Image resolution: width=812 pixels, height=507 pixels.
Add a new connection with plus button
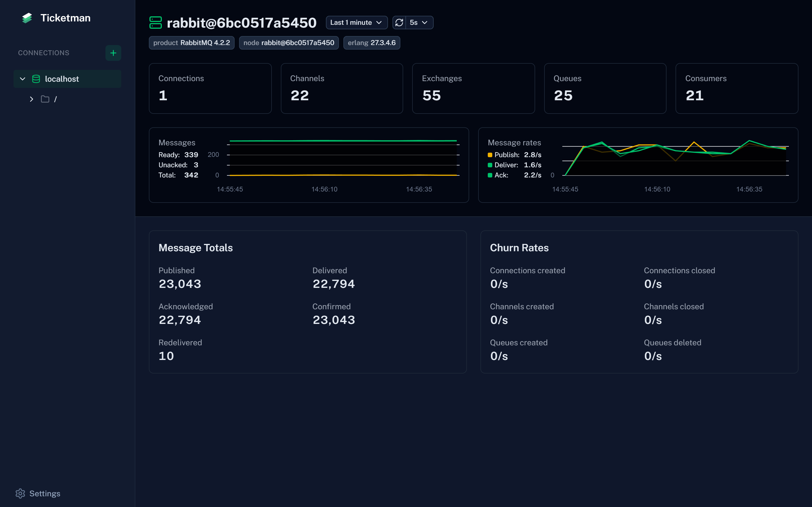(x=113, y=53)
